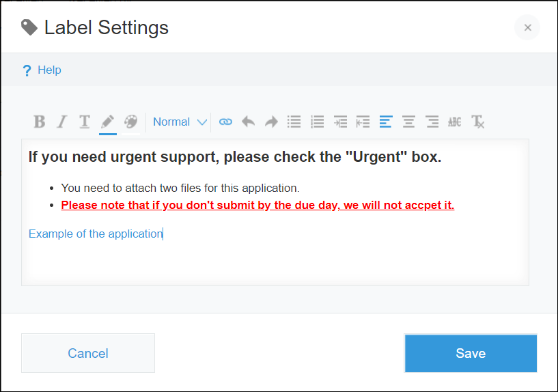The image size is (558, 392).
Task: Open the Help link
Action: click(x=49, y=70)
